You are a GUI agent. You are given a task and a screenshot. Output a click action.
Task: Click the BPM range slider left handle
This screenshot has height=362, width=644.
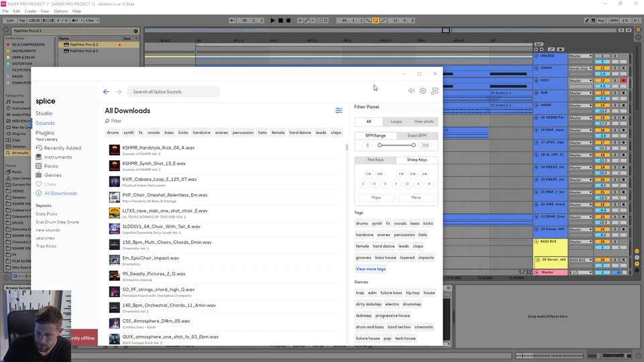(380, 145)
